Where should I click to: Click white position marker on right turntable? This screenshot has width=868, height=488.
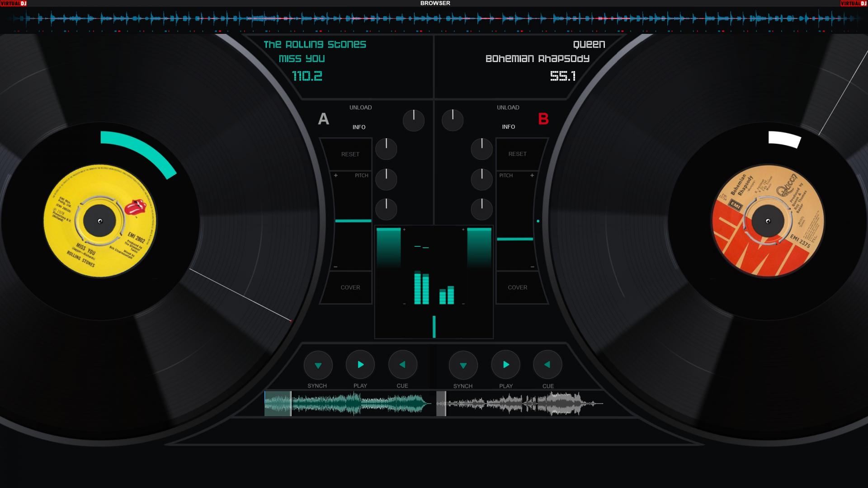click(x=785, y=139)
